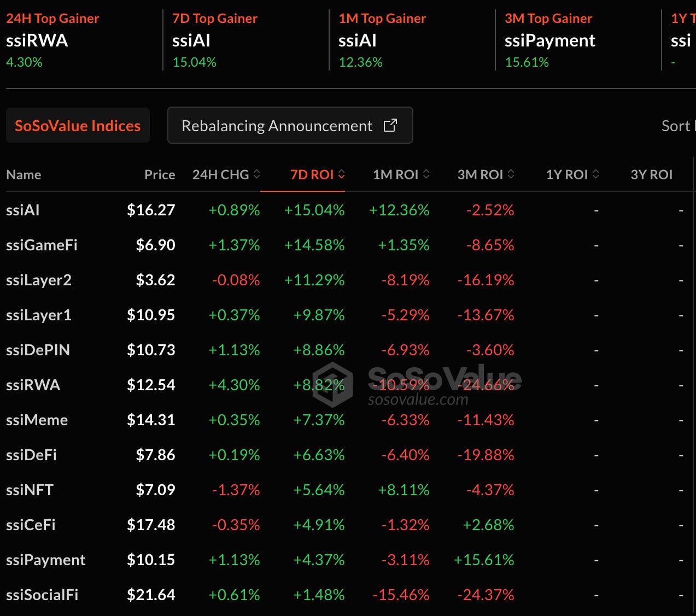Click the $16.27 price of ssiAI
Image resolution: width=696 pixels, height=616 pixels.
point(151,210)
